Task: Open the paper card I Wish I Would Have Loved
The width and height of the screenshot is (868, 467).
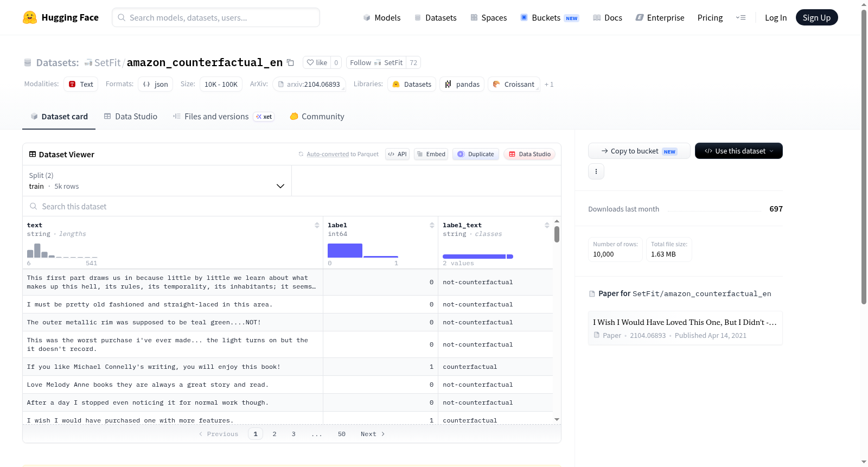Action: (685, 328)
